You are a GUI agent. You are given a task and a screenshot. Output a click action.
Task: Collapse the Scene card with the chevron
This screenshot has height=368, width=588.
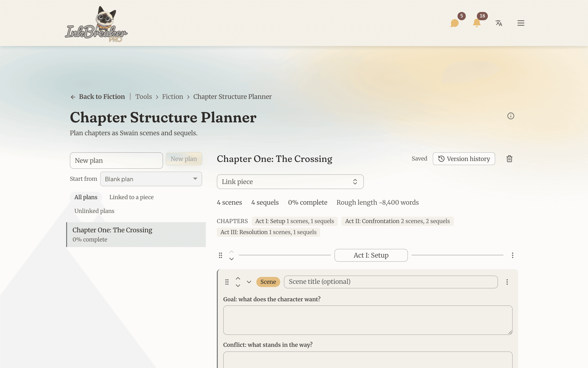coord(249,282)
